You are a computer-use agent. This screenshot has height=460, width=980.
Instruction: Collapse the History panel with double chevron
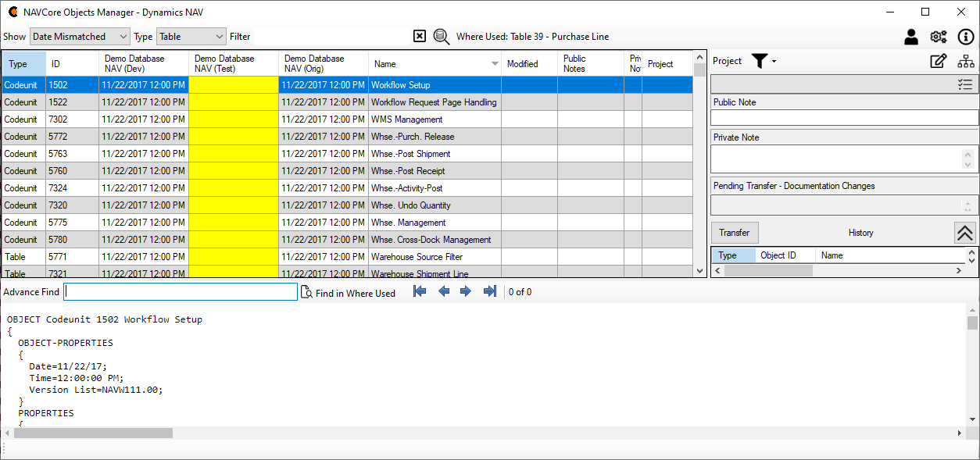965,233
